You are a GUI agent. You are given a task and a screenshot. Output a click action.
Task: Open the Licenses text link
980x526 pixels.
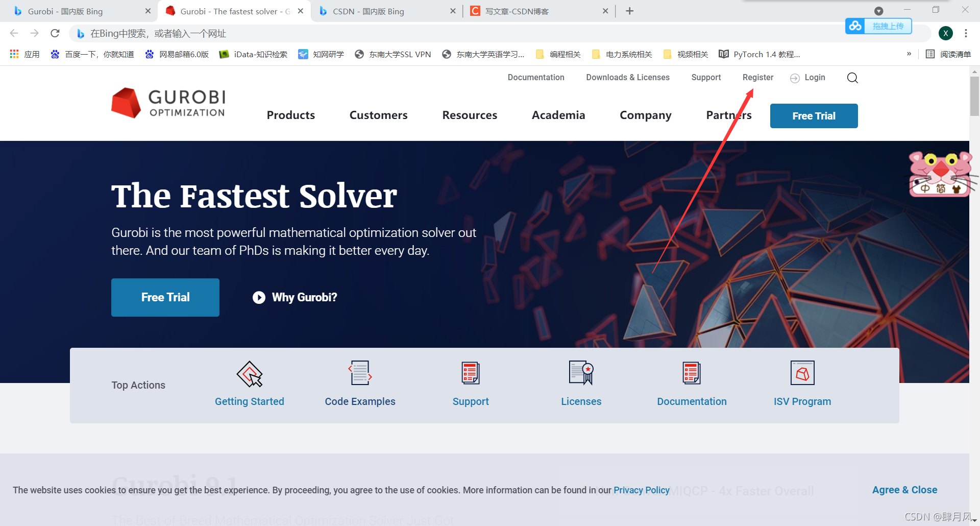point(581,401)
